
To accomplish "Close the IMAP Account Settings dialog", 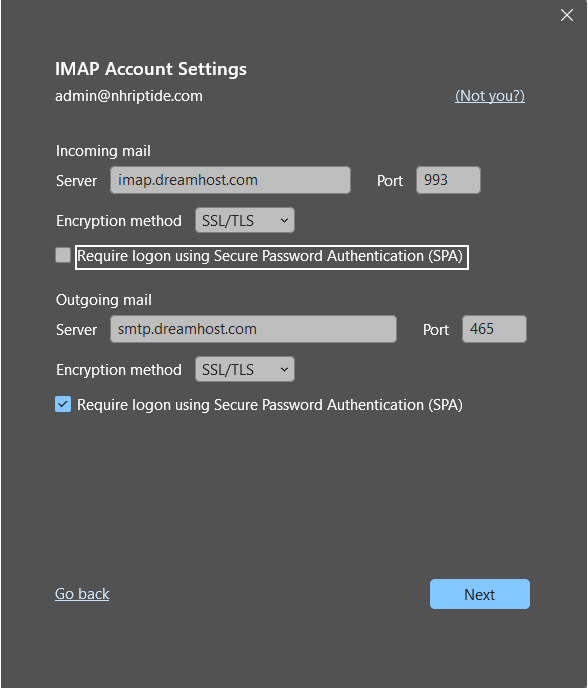I will pos(566,15).
